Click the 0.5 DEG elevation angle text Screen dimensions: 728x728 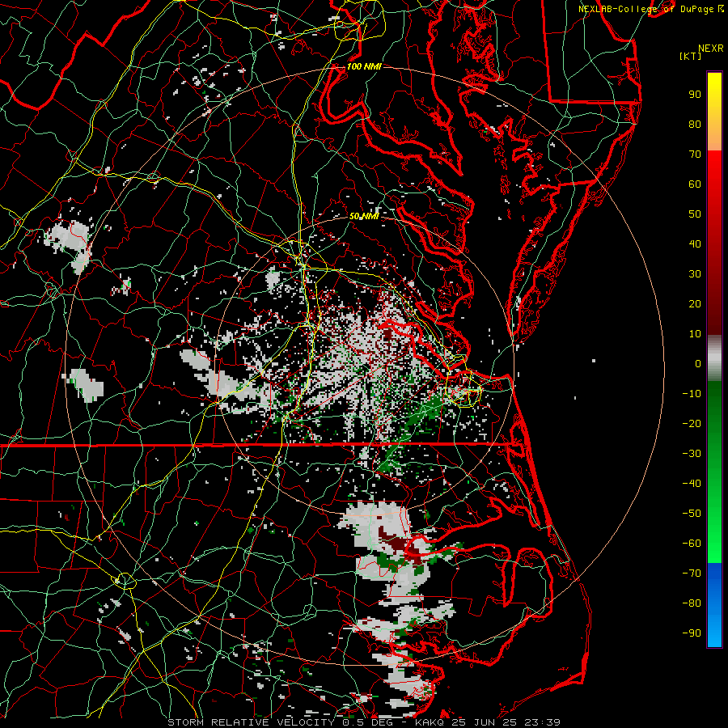367,722
